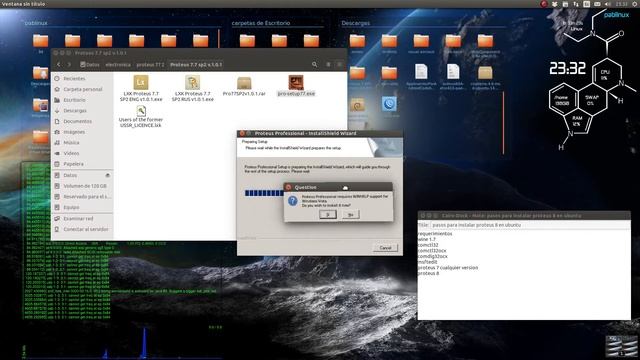Decline WINHELP install with No button
The width and height of the screenshot is (640, 360).
[350, 214]
